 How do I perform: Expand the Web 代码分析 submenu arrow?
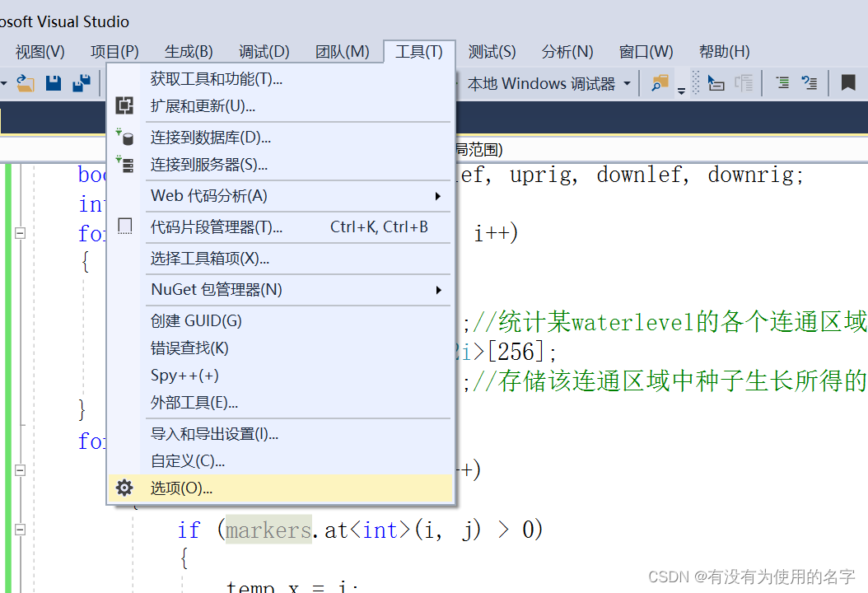438,196
